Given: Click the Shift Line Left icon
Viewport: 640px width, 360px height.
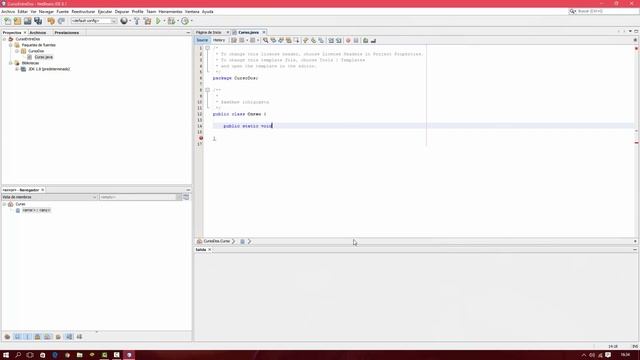Looking at the screenshot, I should [x=331, y=40].
